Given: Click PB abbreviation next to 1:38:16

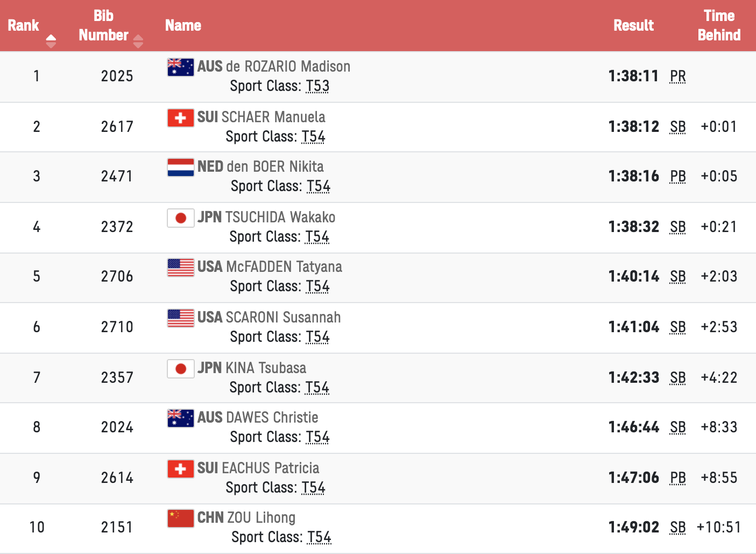Looking at the screenshot, I should pos(678,177).
